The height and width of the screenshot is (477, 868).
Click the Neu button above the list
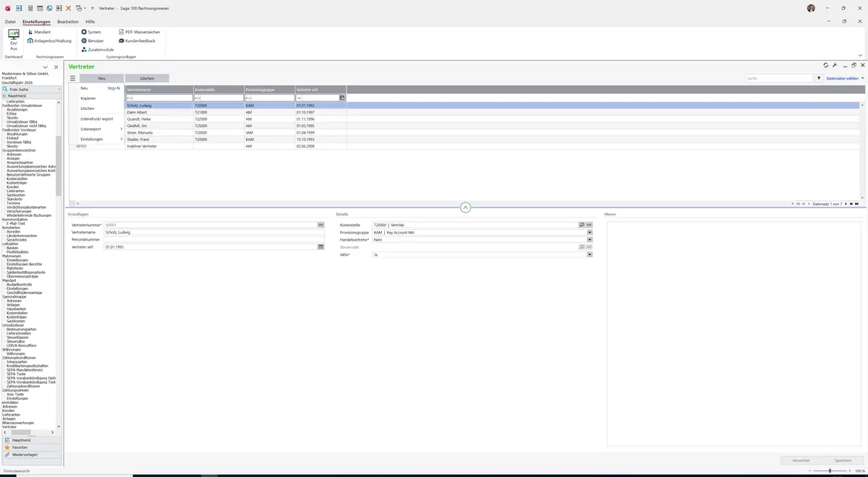[x=101, y=78]
